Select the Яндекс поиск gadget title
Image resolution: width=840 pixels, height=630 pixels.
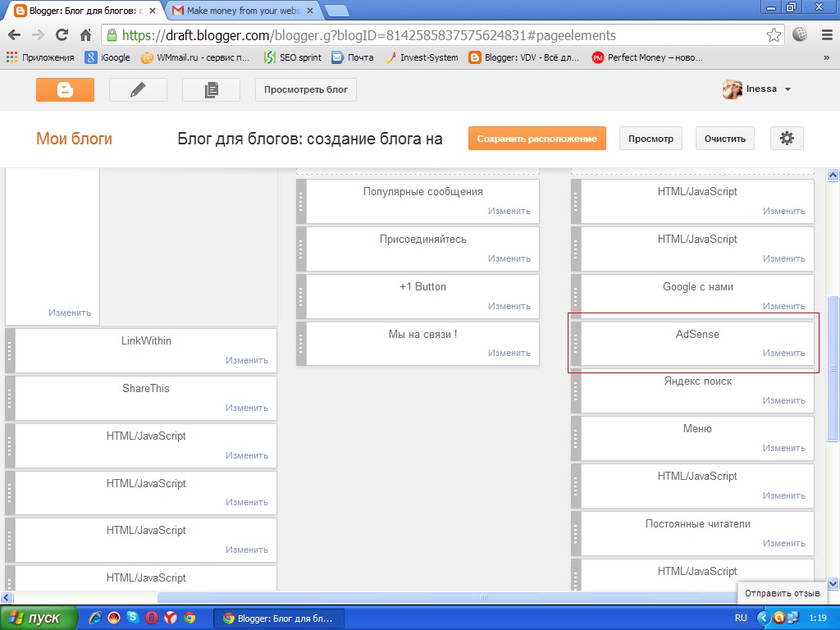point(697,381)
